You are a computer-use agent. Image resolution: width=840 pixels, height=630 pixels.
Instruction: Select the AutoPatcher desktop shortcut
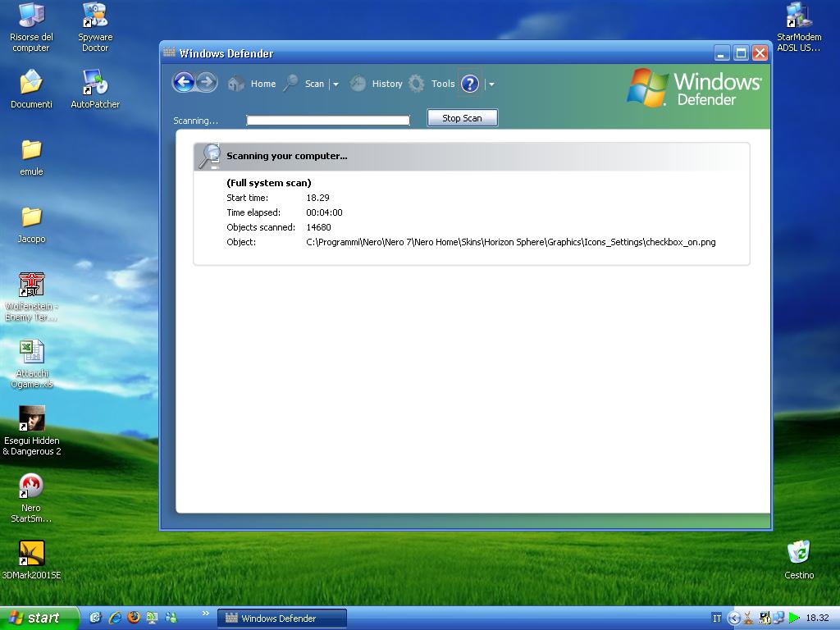pyautogui.click(x=95, y=89)
